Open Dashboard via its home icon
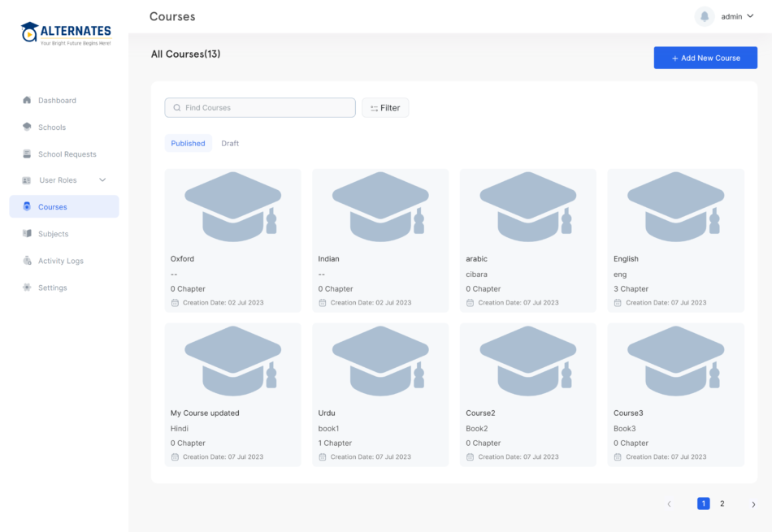 (x=27, y=100)
